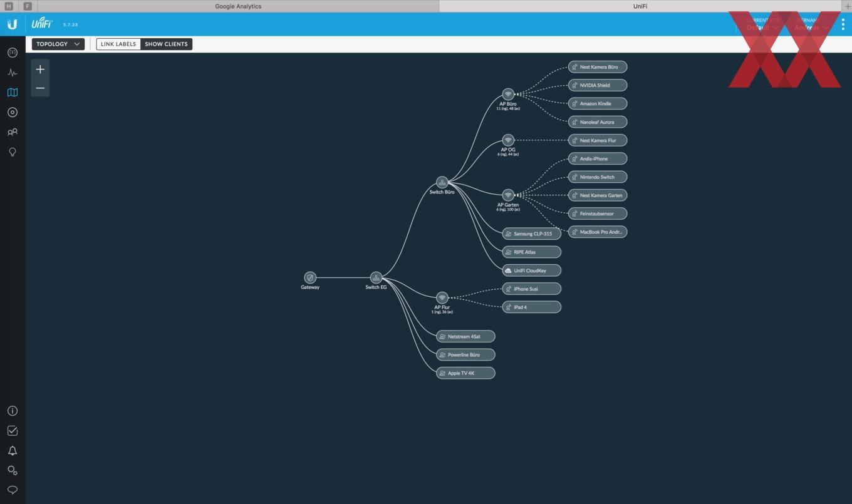Open the Settings gear icon

tap(12, 470)
